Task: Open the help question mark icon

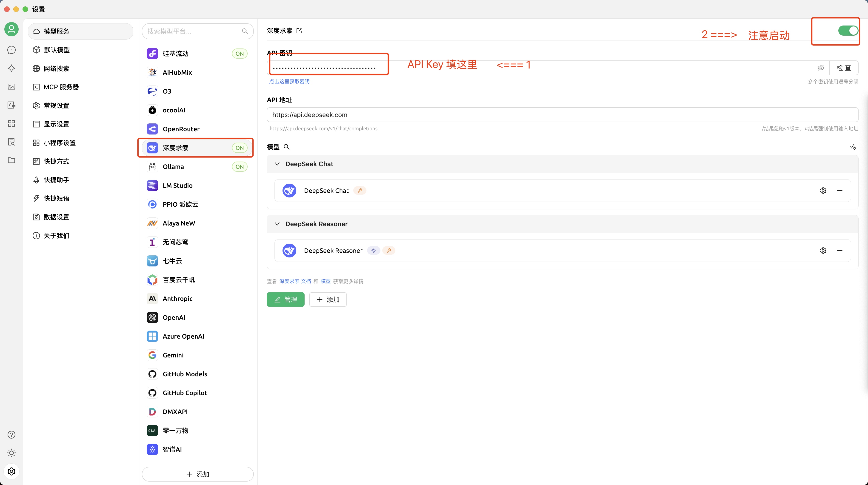Action: (11, 434)
